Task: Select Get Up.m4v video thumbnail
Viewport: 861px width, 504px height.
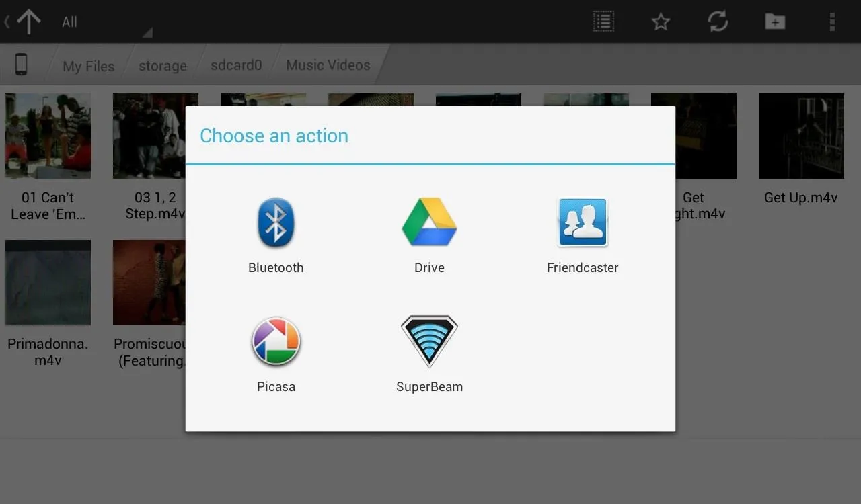Action: pyautogui.click(x=801, y=136)
